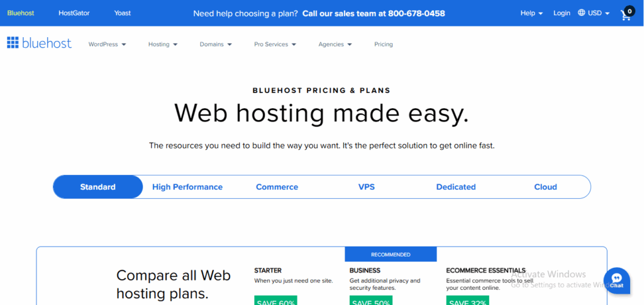Expand the Hosting menu
The image size is (644, 305).
[x=163, y=44]
